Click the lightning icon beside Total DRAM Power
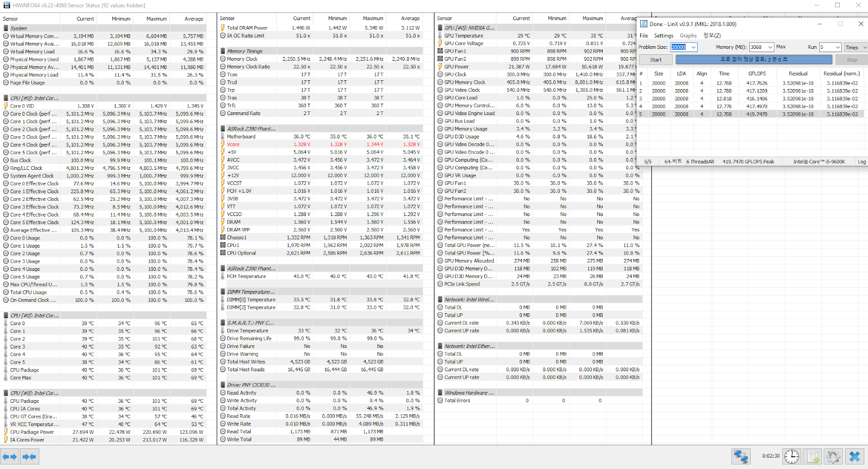Viewport: 868px width, 469px height. point(223,28)
